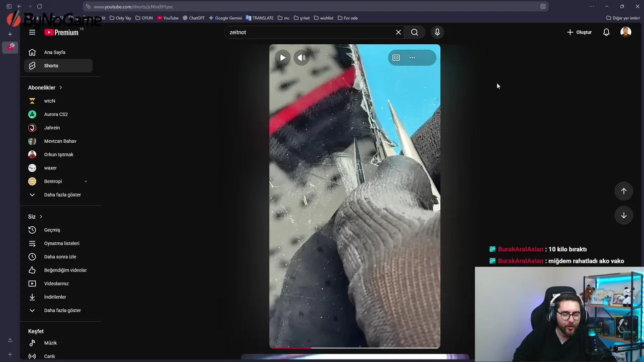The width and height of the screenshot is (644, 362).
Task: Toggle closed captions on the Short
Action: click(x=396, y=58)
